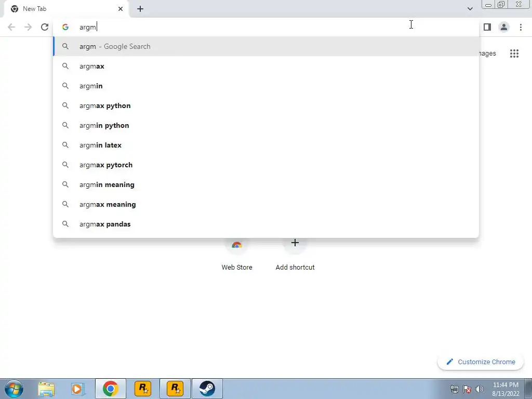Open a new tab with the plus button
Screen dimensions: 532x399
click(140, 9)
